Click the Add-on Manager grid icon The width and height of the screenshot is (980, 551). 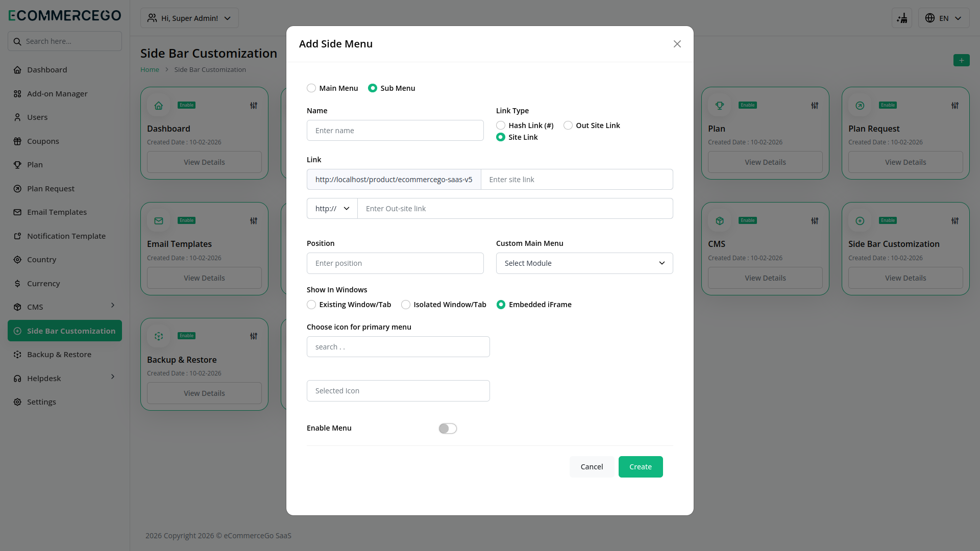[17, 94]
